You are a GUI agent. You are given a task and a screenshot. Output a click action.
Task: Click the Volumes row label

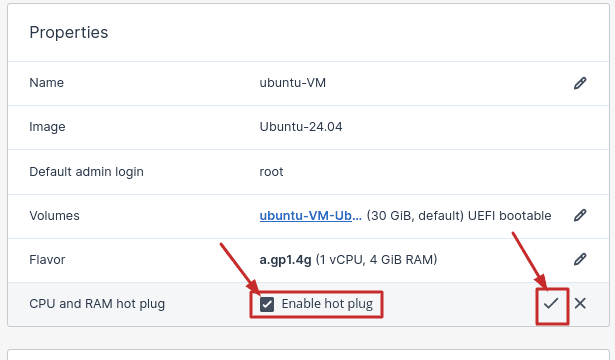(x=55, y=216)
